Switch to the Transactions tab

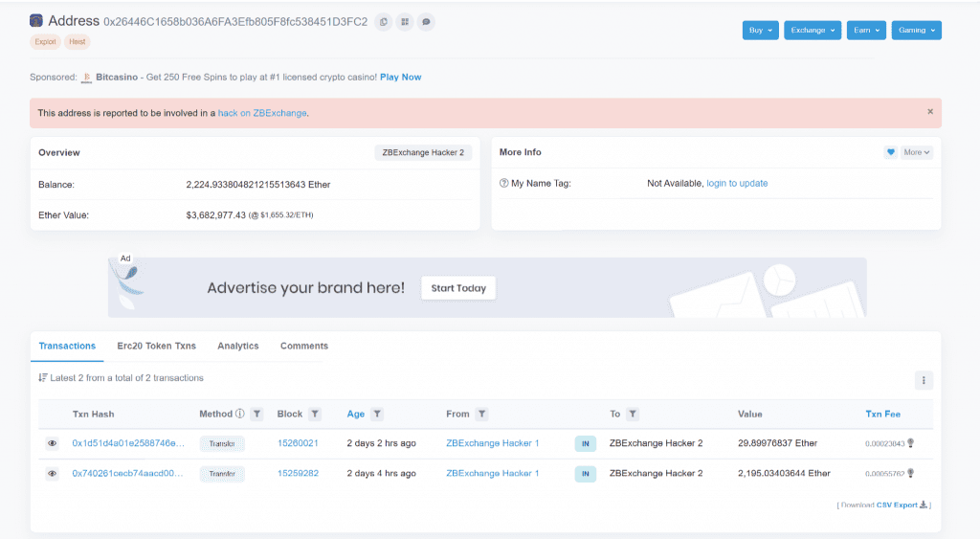(x=67, y=346)
